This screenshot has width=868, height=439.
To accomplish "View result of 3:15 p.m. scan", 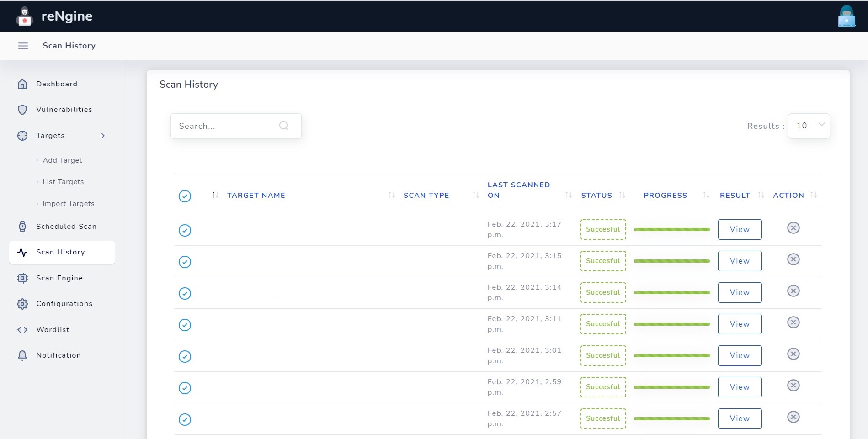I will 740,261.
